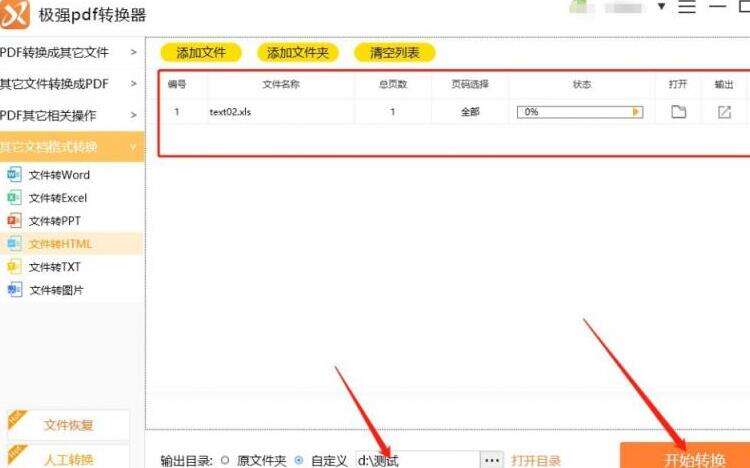Select 自定义 output radio option
The image size is (750, 468).
click(x=299, y=460)
